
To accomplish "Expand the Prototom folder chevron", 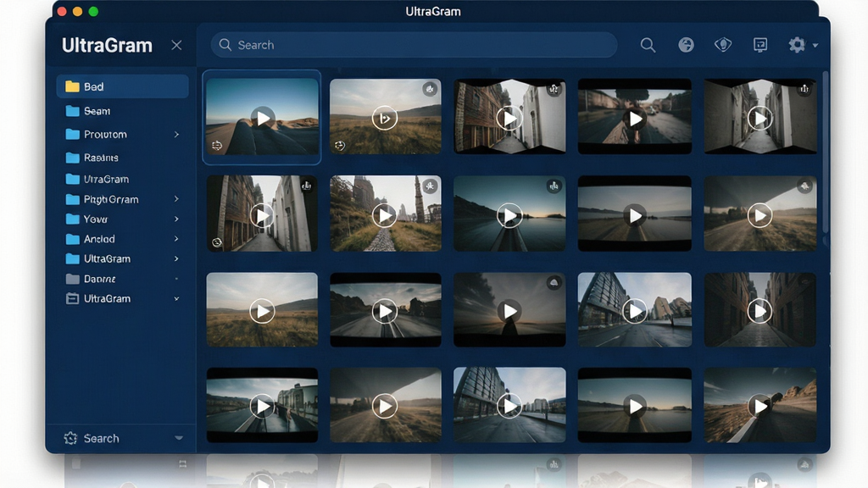I will click(x=176, y=135).
